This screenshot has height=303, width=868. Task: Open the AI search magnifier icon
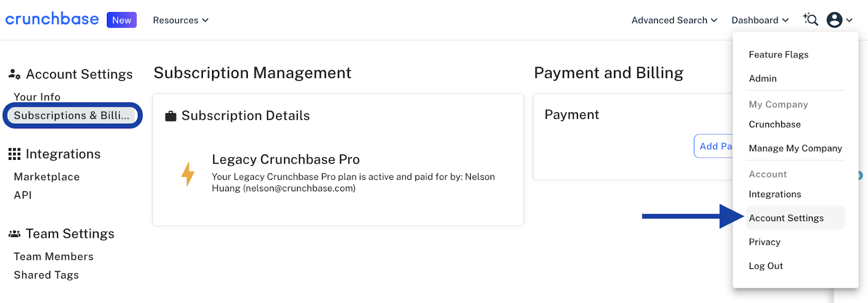(810, 20)
